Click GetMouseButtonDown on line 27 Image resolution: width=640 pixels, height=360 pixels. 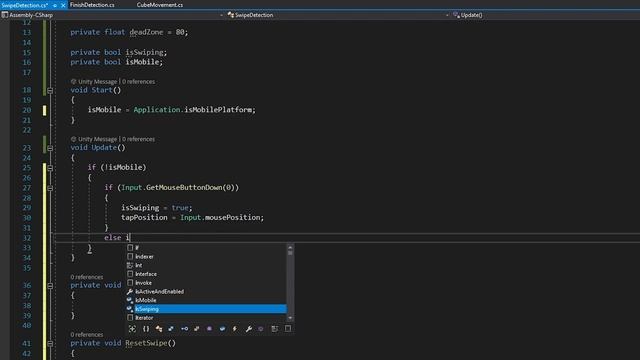(184, 188)
